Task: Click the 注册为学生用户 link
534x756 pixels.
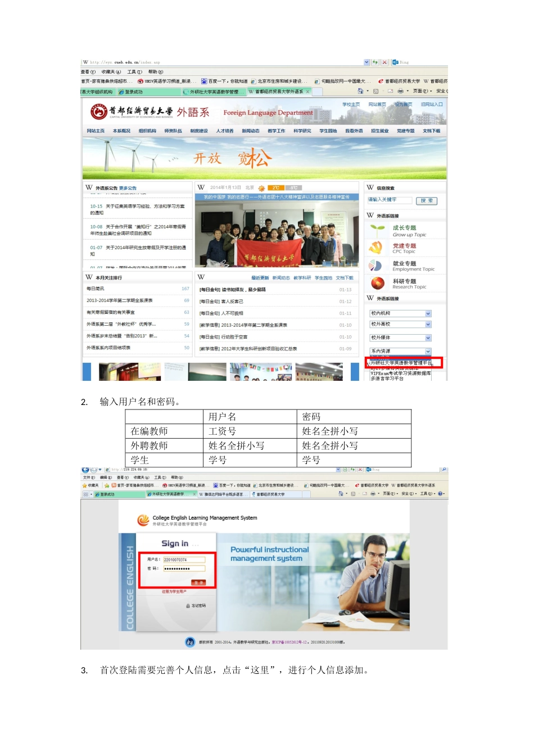Action: point(174,592)
